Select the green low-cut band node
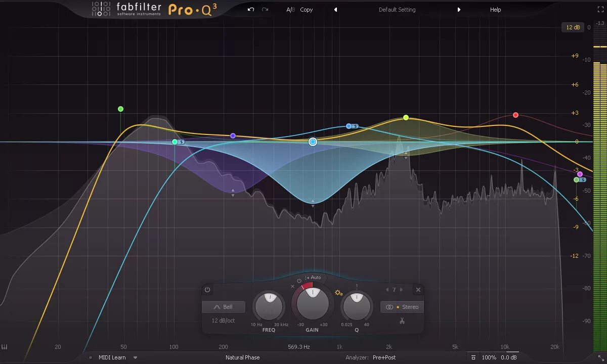Image resolution: width=607 pixels, height=364 pixels. [120, 109]
